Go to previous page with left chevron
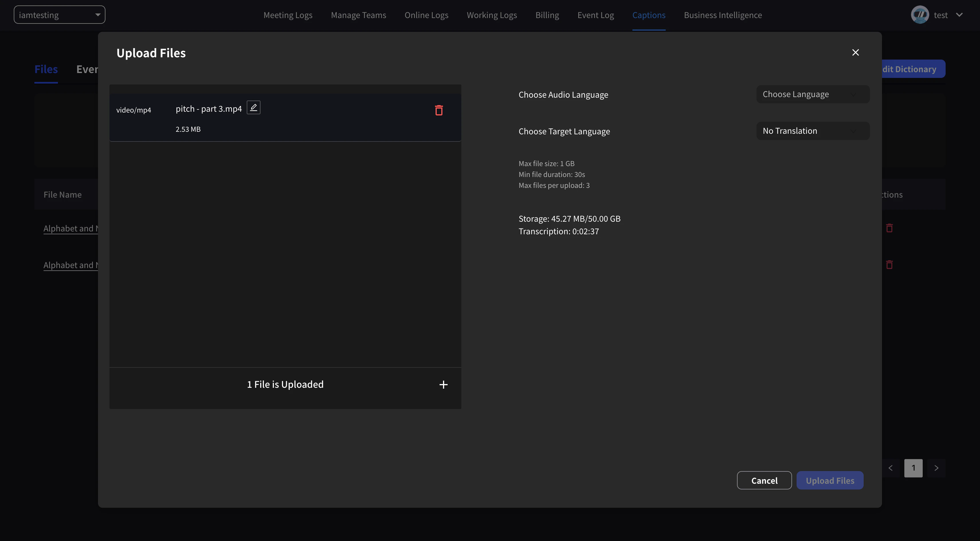This screenshot has height=541, width=980. 890,468
